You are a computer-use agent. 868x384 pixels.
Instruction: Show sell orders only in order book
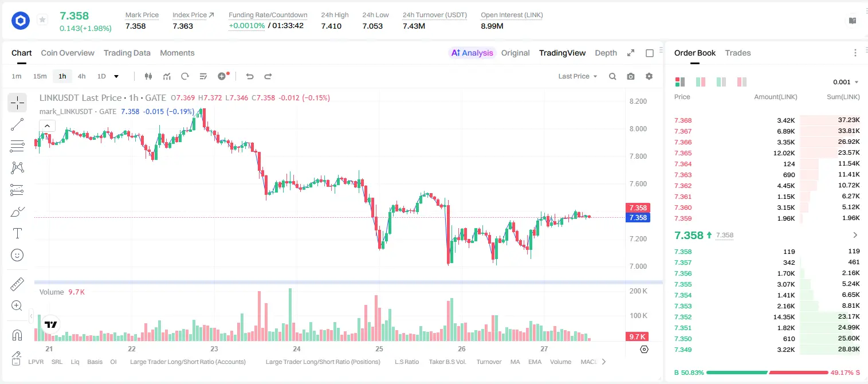click(x=742, y=82)
